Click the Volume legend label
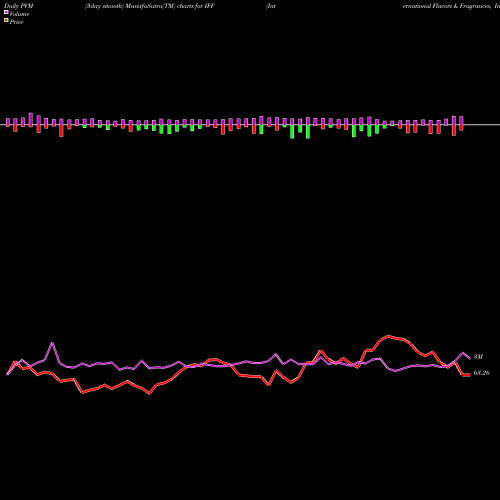 tap(19, 14)
